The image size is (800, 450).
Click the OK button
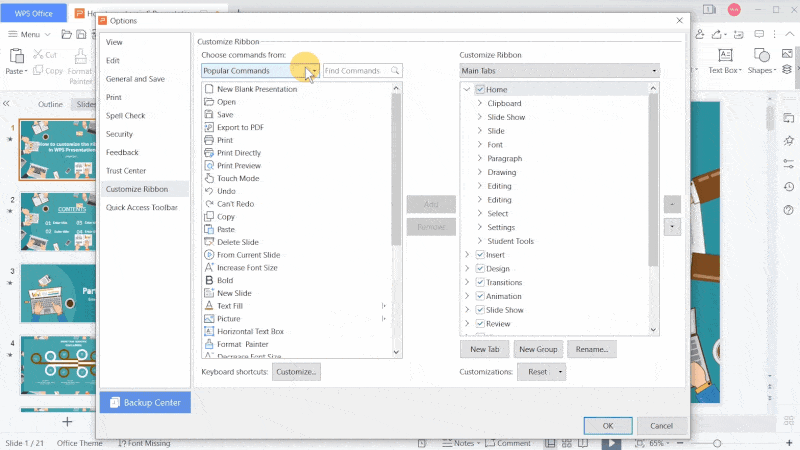pos(608,426)
